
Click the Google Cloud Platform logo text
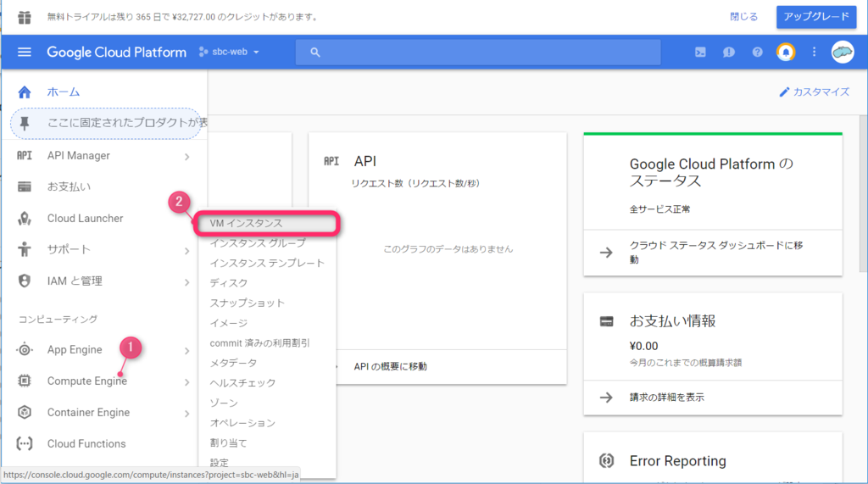tap(116, 52)
